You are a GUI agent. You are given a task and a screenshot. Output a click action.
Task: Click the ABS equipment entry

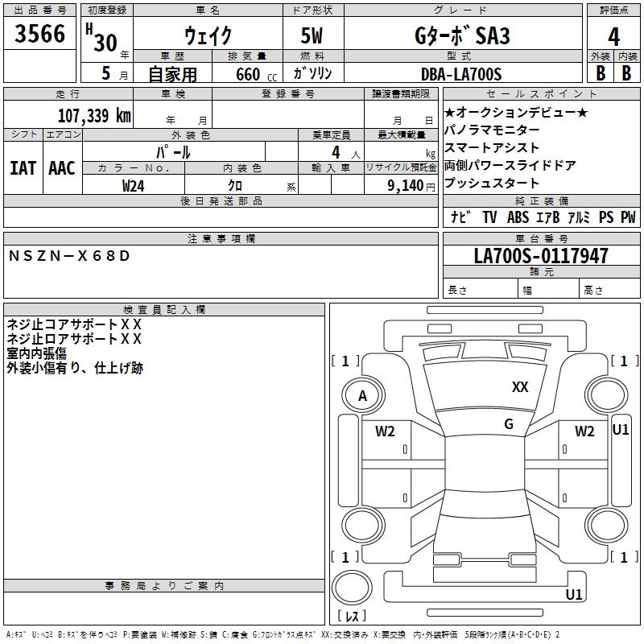tap(518, 217)
